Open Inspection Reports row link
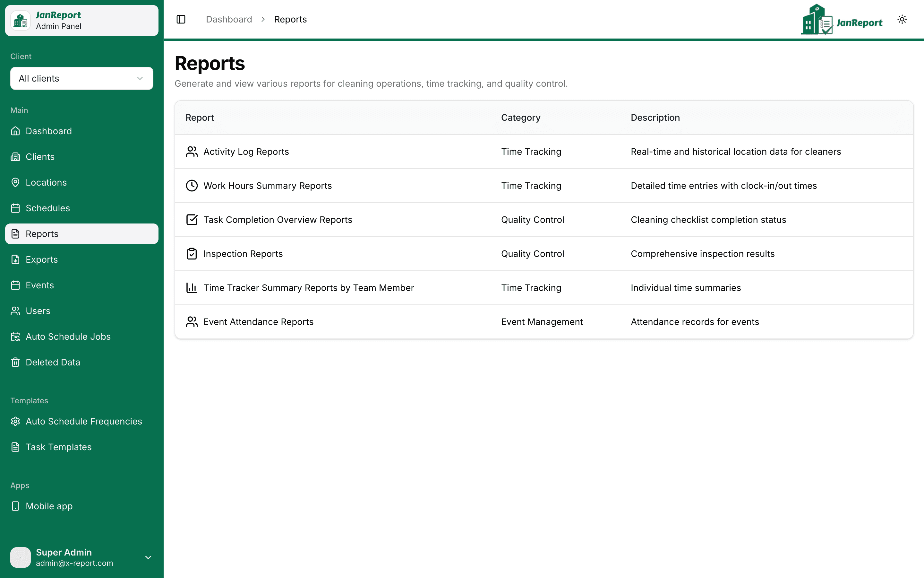The width and height of the screenshot is (924, 578). click(x=243, y=254)
